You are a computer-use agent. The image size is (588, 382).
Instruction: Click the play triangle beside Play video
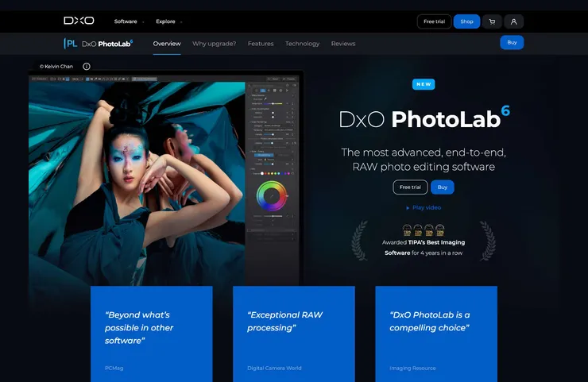[x=408, y=208]
